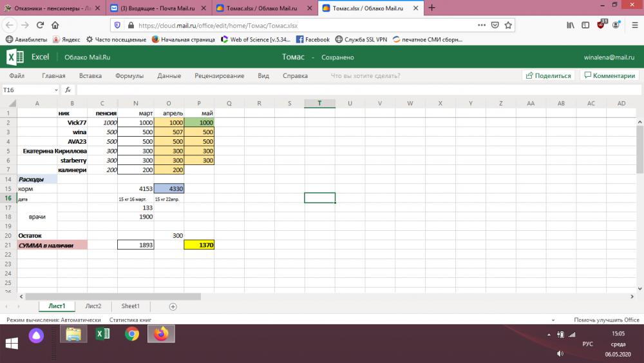Open the Вставка ribbon tab
644x363 pixels.
(x=90, y=75)
